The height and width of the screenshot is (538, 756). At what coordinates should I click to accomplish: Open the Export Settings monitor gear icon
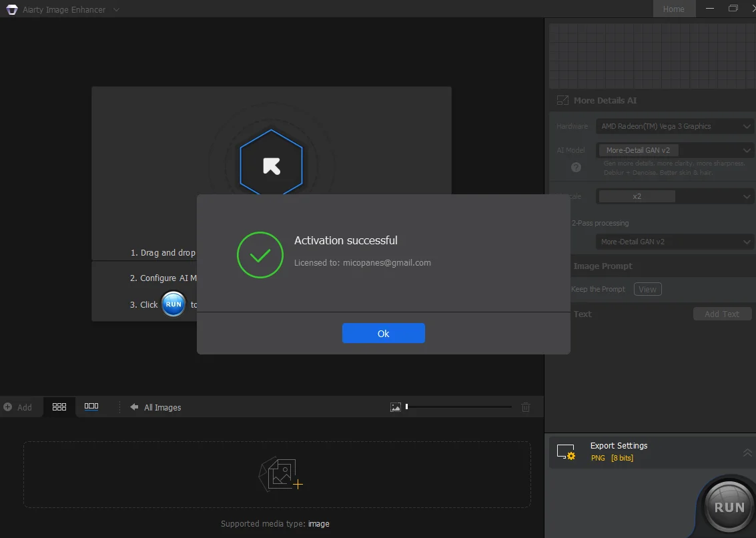566,452
